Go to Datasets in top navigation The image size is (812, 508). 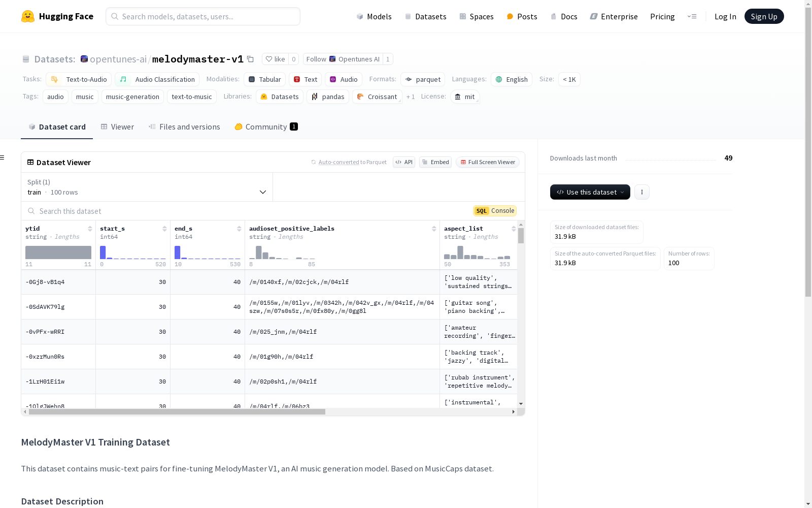pyautogui.click(x=425, y=16)
